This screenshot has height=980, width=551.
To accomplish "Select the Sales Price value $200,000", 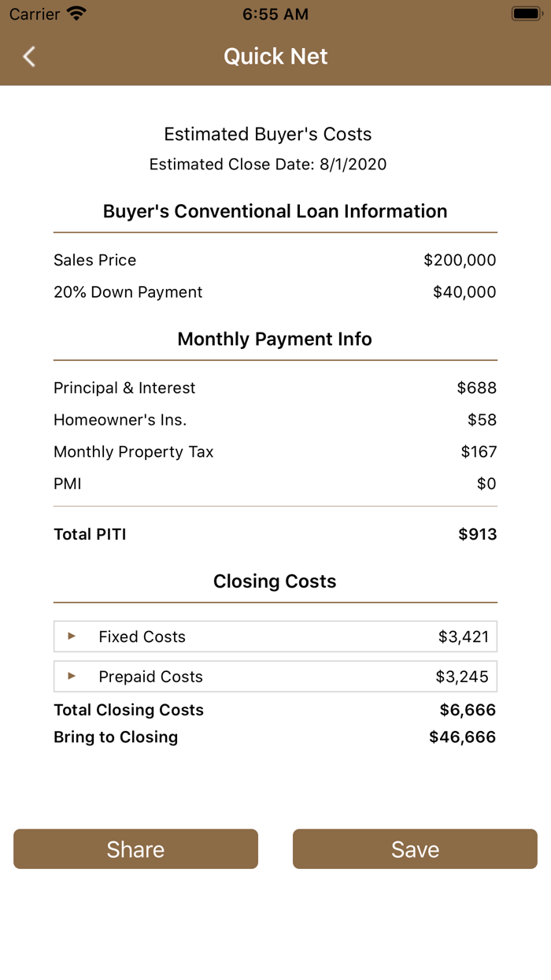I will coord(460,260).
